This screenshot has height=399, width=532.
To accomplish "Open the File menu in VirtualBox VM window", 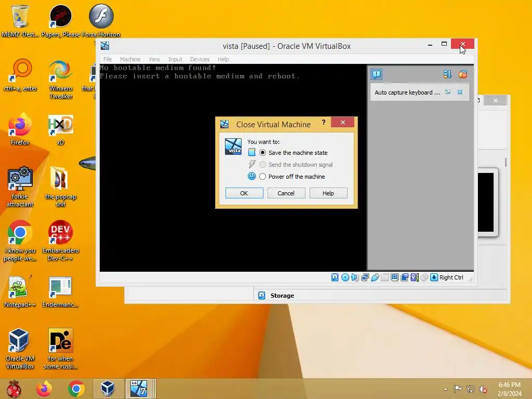I will (108, 59).
